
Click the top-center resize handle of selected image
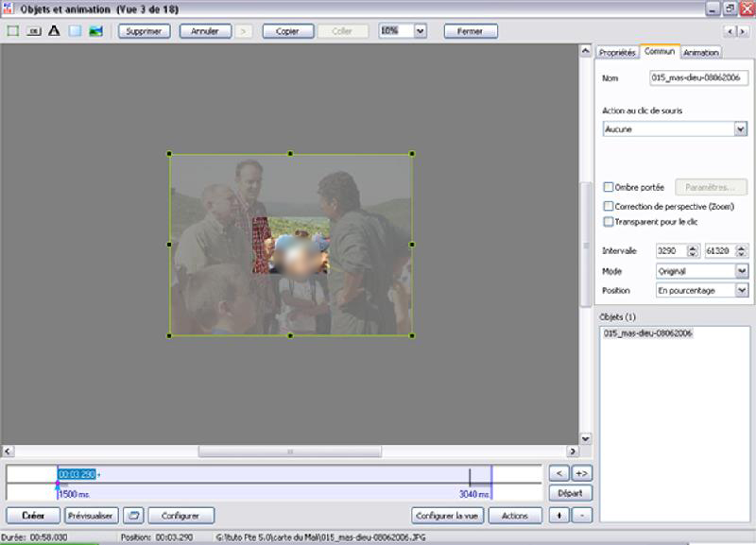point(290,154)
